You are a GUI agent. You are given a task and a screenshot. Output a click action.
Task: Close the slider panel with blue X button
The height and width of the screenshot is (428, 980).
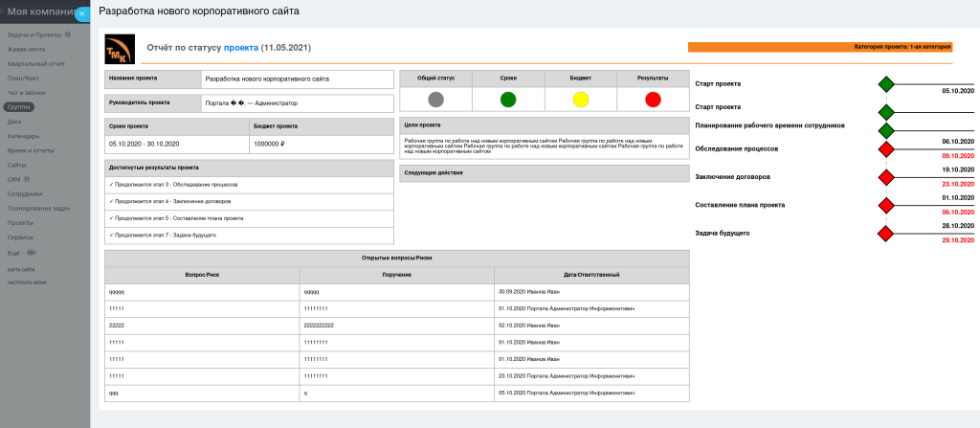[x=82, y=13]
